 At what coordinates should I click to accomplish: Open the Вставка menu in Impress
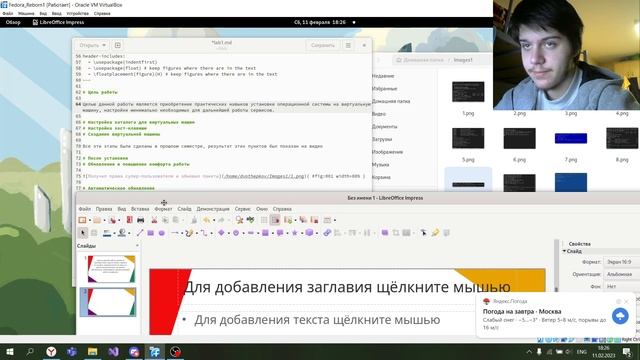(140, 209)
